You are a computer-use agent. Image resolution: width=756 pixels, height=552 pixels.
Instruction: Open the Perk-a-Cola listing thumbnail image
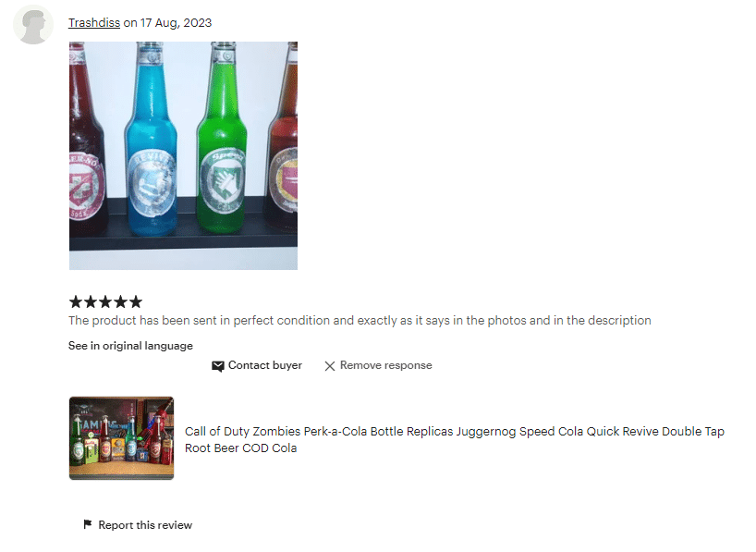click(121, 438)
